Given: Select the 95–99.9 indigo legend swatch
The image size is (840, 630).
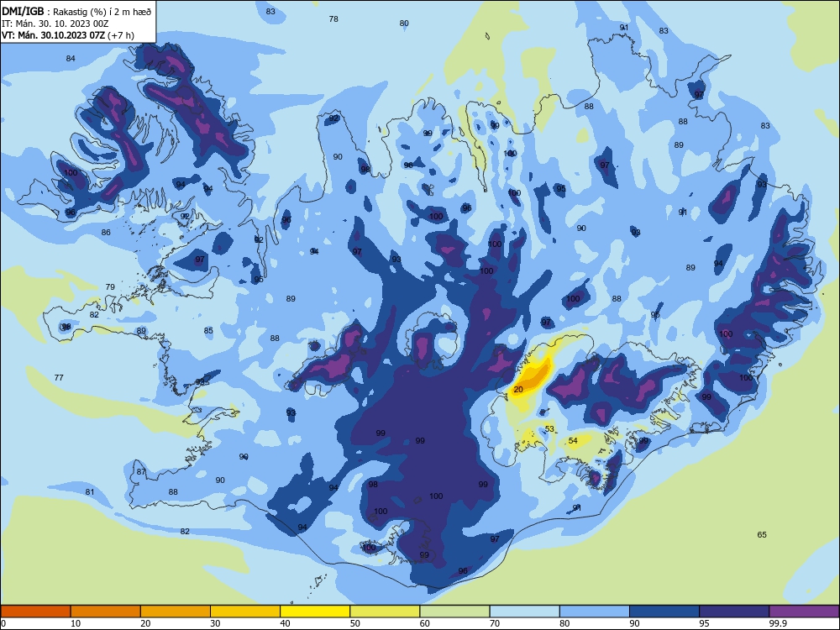Looking at the screenshot, I should pos(734,612).
